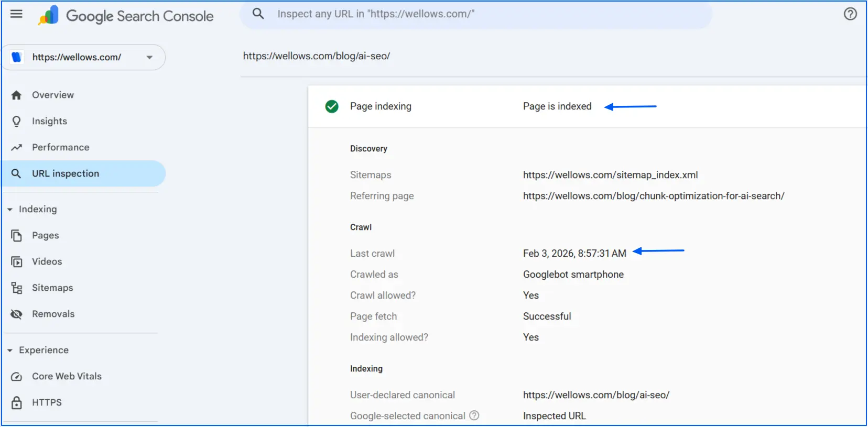The width and height of the screenshot is (868, 427).
Task: Click the 'Page fetch' label
Action: [x=373, y=316]
